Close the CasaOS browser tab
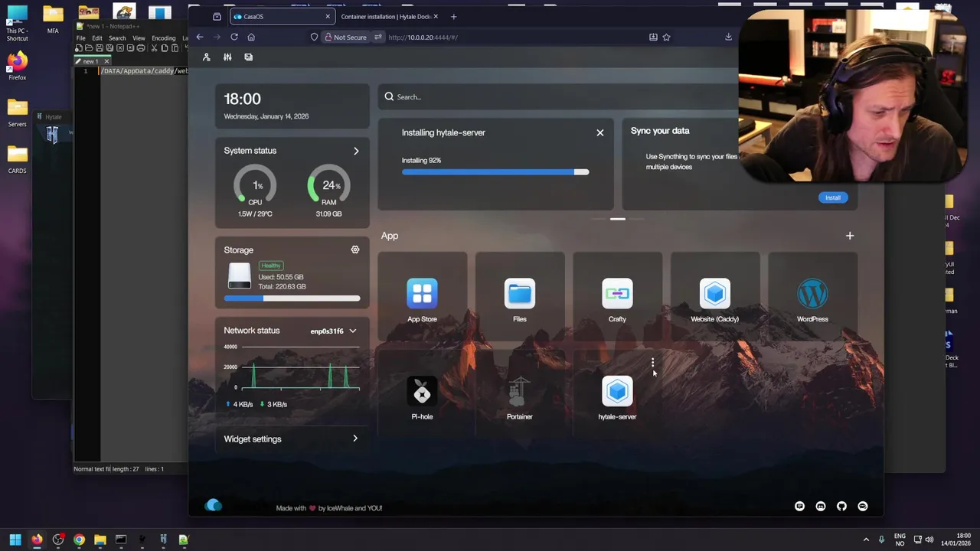 pyautogui.click(x=328, y=16)
